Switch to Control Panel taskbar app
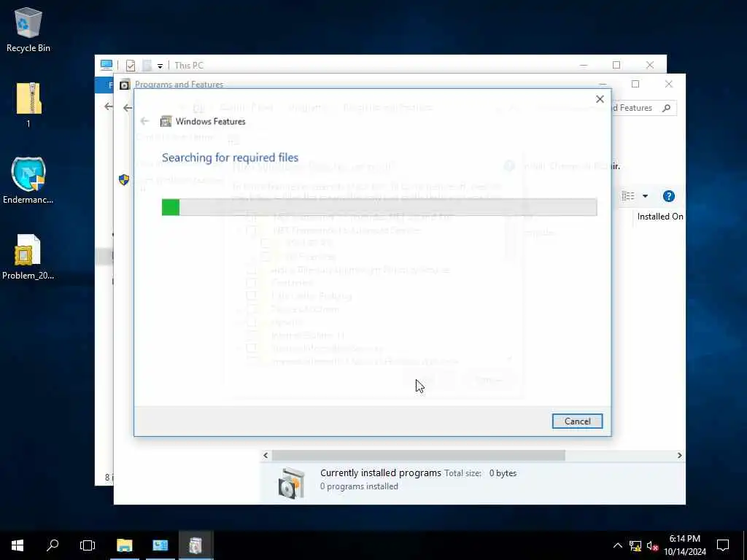The height and width of the screenshot is (560, 747). (160, 545)
